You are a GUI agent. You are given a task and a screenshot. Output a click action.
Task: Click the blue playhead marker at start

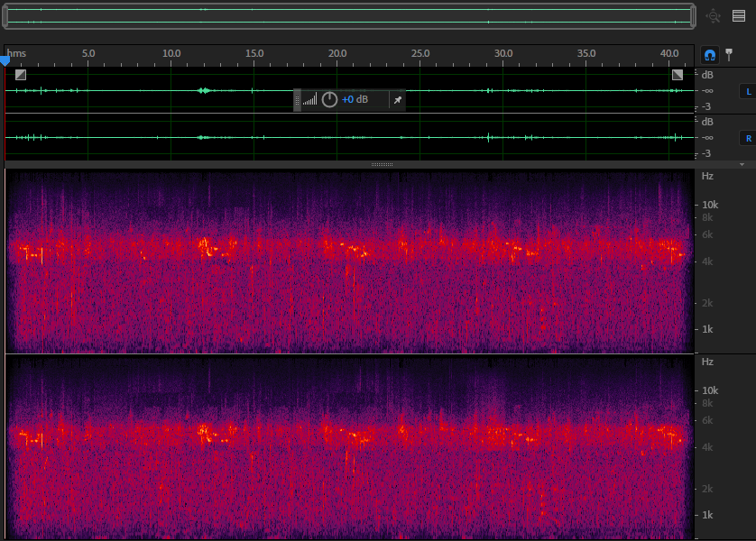[x=5, y=60]
